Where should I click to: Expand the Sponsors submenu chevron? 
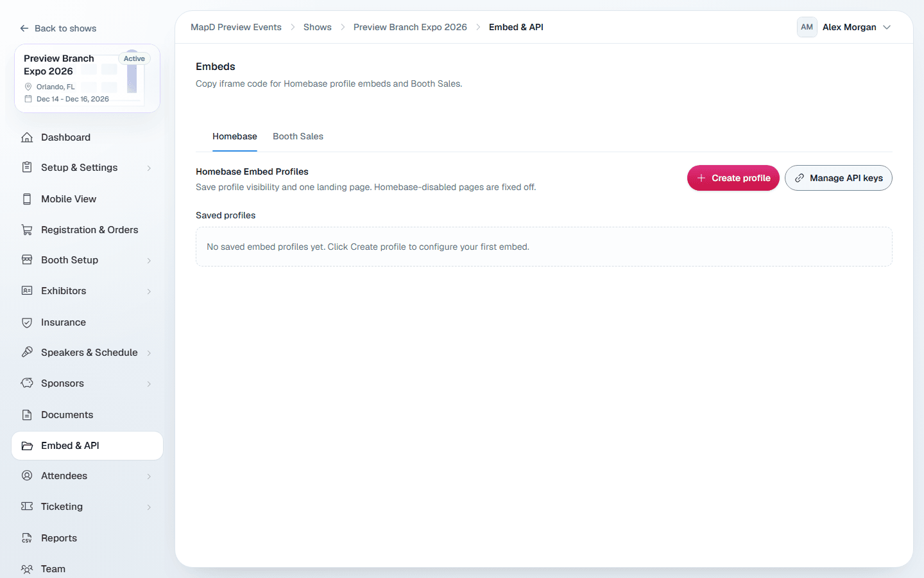149,384
